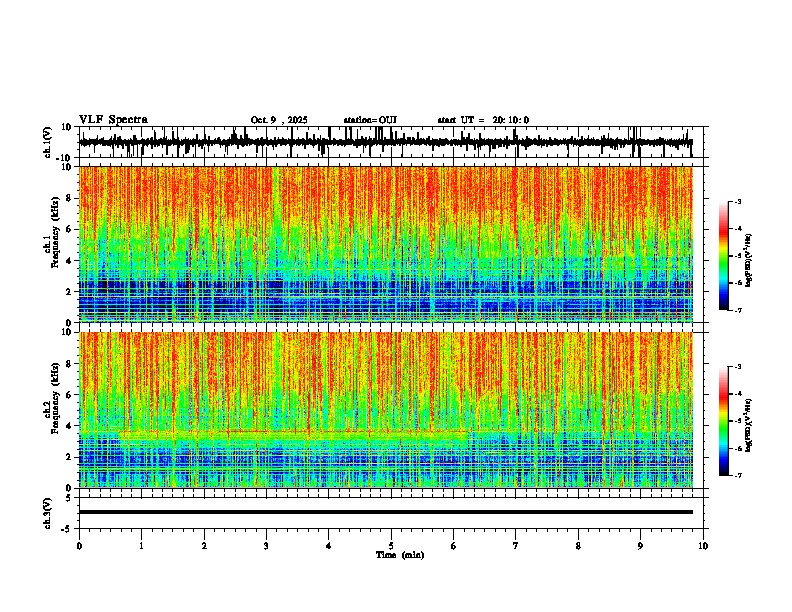Click the "0" tick on the time axis
Viewport: 792px width, 612px height.
click(x=79, y=546)
